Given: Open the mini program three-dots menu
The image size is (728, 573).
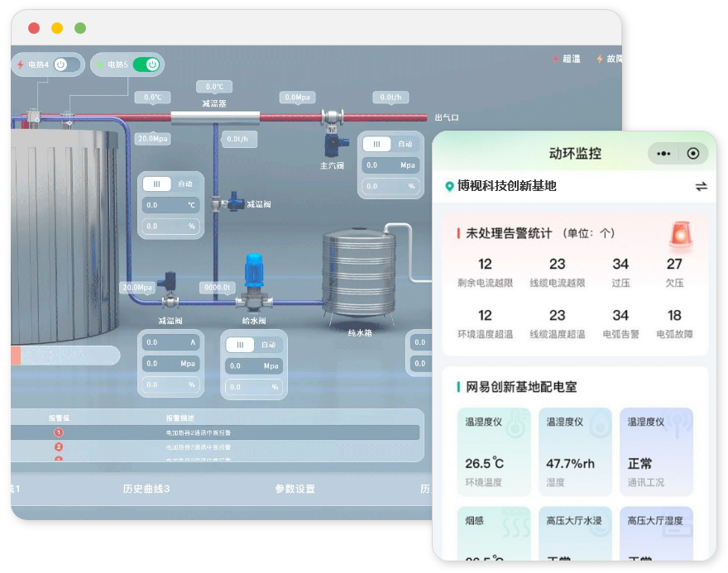Looking at the screenshot, I should [663, 154].
